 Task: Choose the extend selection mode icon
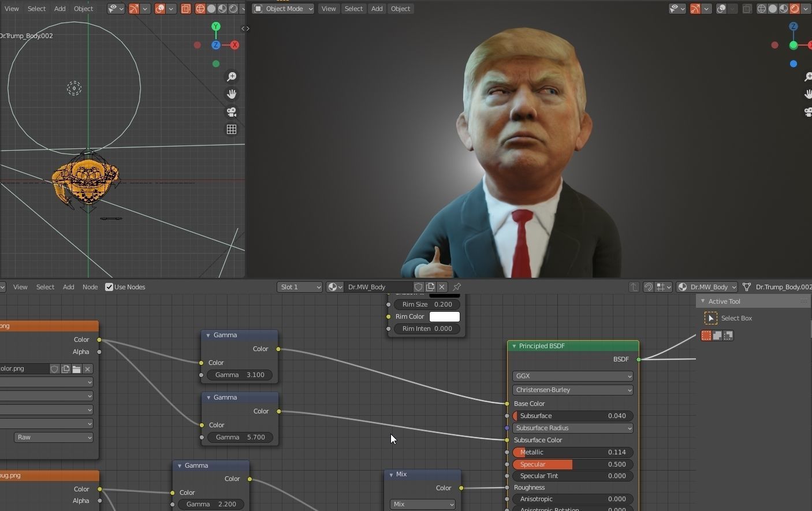(x=717, y=335)
